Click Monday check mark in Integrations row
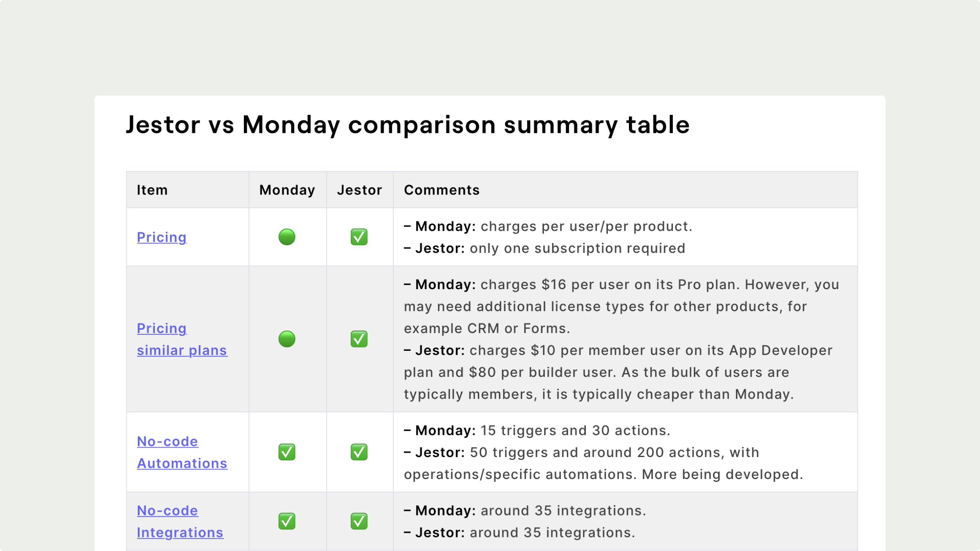This screenshot has width=980, height=551. [287, 521]
